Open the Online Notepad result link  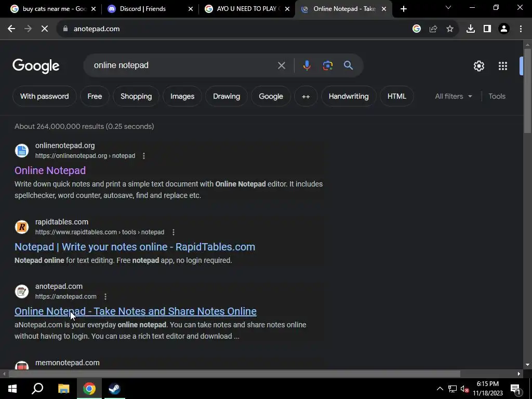click(50, 170)
